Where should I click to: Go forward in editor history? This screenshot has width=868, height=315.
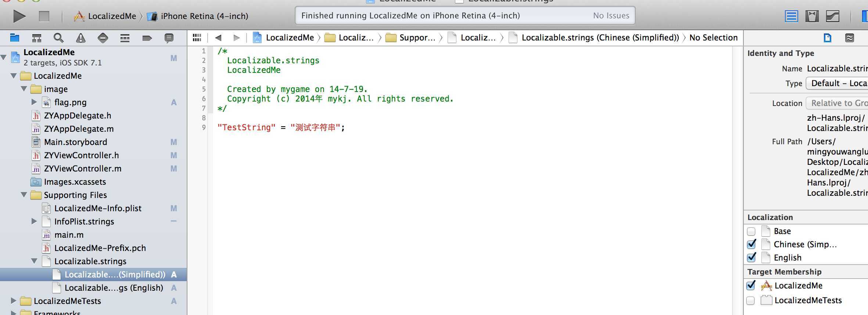point(237,38)
